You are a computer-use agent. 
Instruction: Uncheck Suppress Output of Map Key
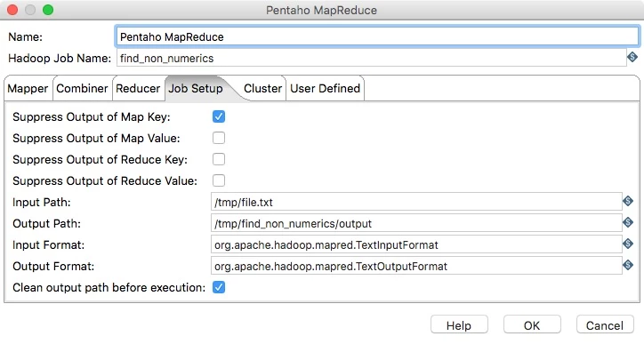pyautogui.click(x=219, y=116)
